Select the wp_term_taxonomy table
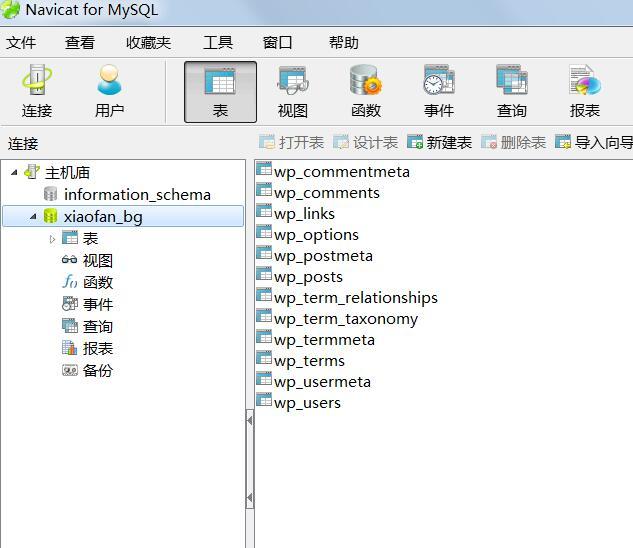Image resolution: width=633 pixels, height=548 pixels. coord(346,319)
